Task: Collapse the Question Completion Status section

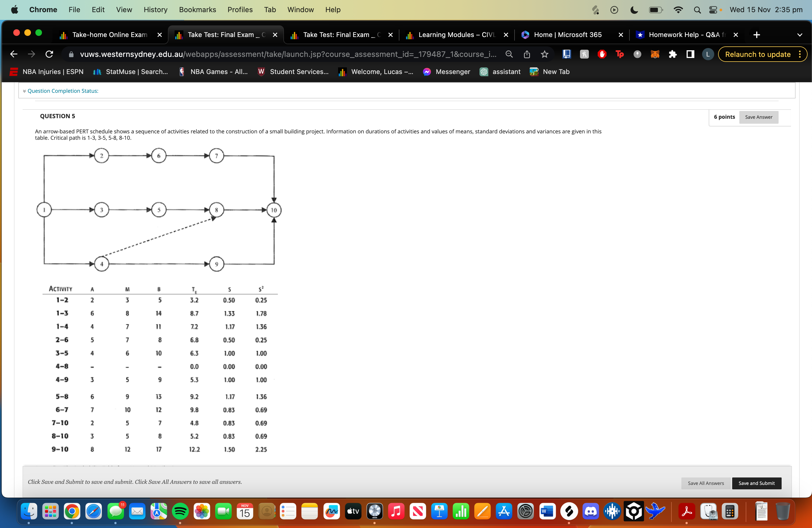Action: 24,91
